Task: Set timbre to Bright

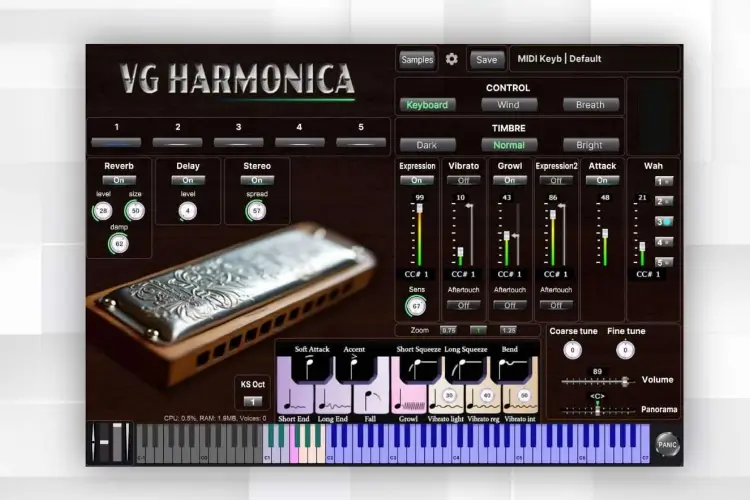Action: click(591, 145)
